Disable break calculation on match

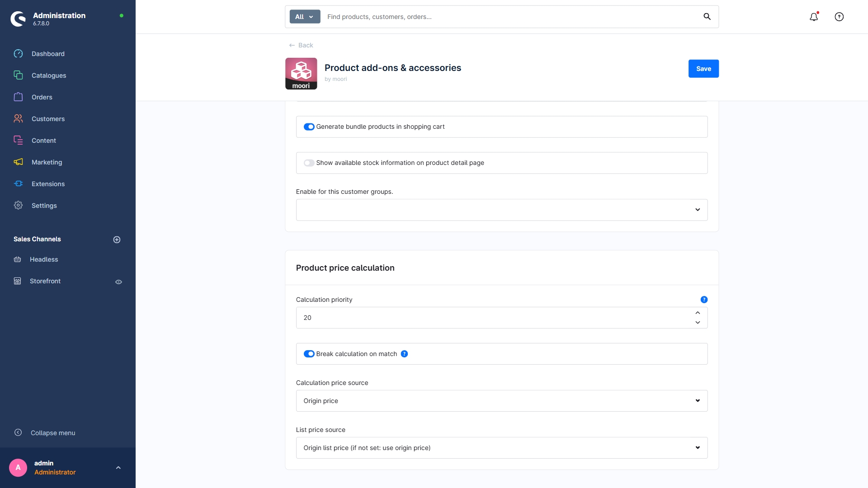309,354
